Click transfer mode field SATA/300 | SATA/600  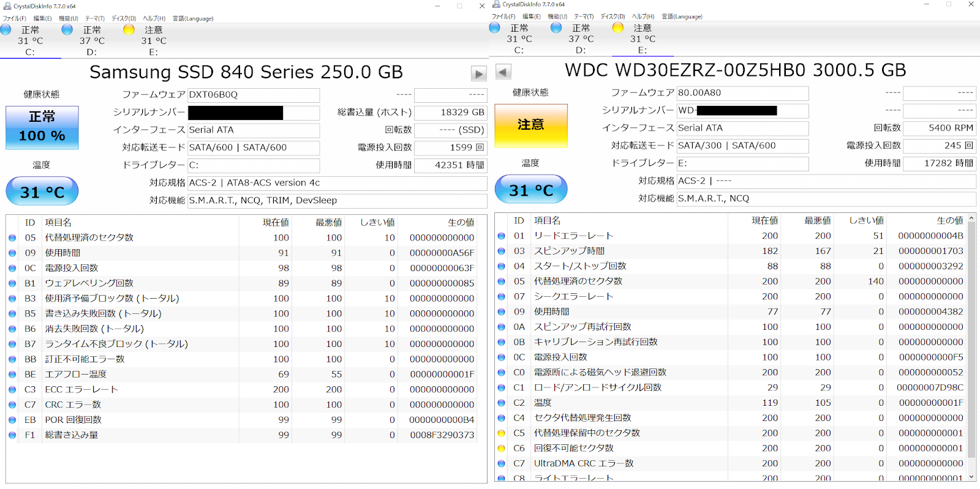coord(742,146)
